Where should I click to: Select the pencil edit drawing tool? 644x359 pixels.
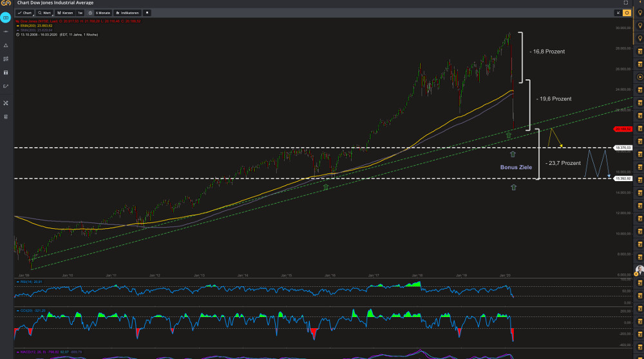6,86
